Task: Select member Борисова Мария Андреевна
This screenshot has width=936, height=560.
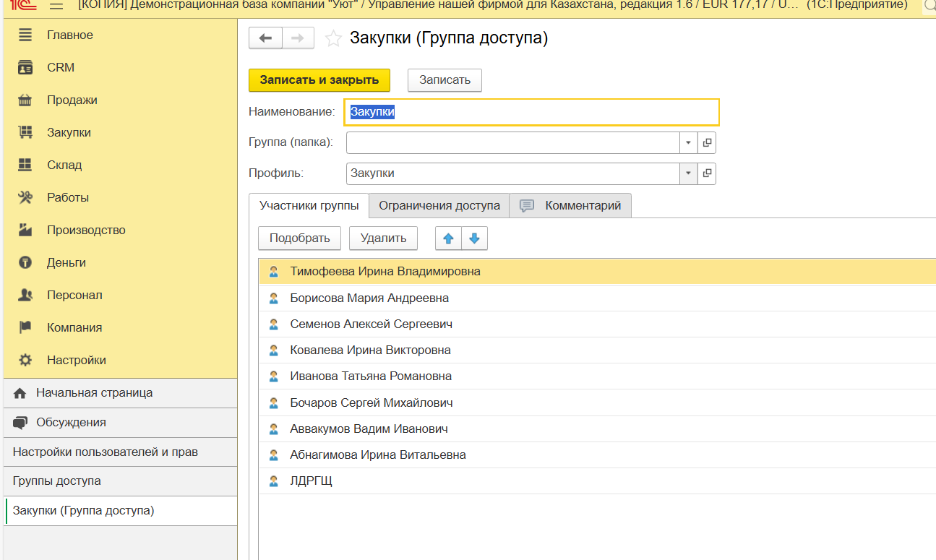Action: click(x=369, y=298)
